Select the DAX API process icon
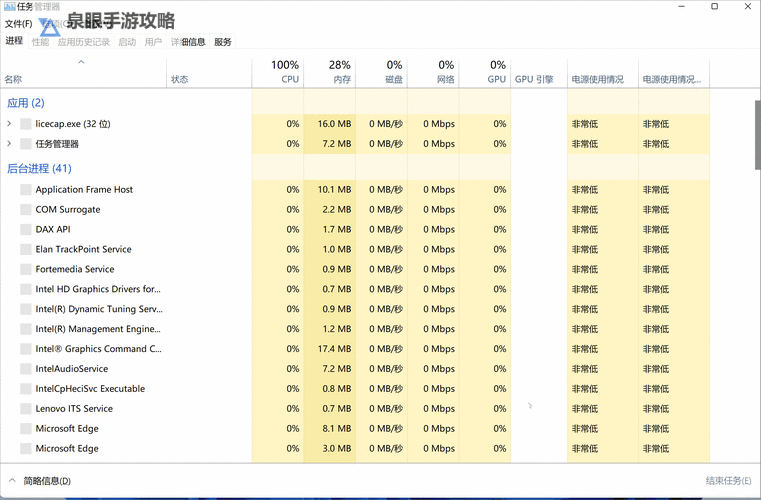 [x=26, y=229]
